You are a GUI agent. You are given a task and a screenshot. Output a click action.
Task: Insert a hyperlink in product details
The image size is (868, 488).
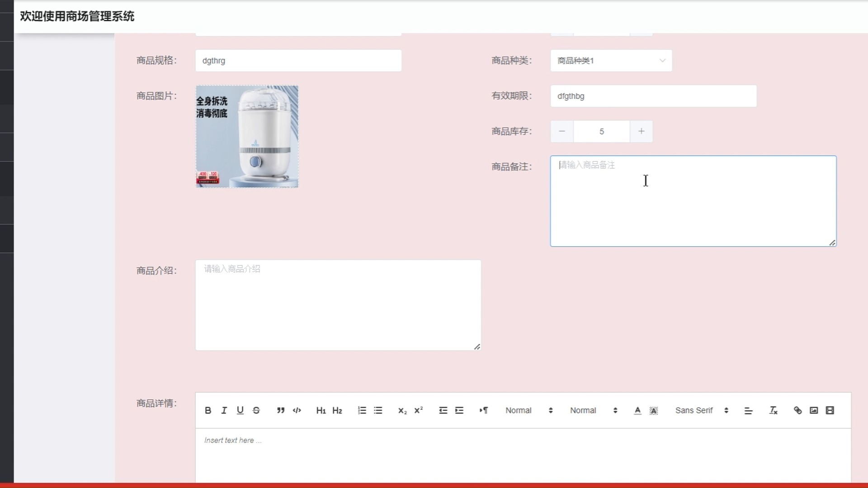pos(797,410)
